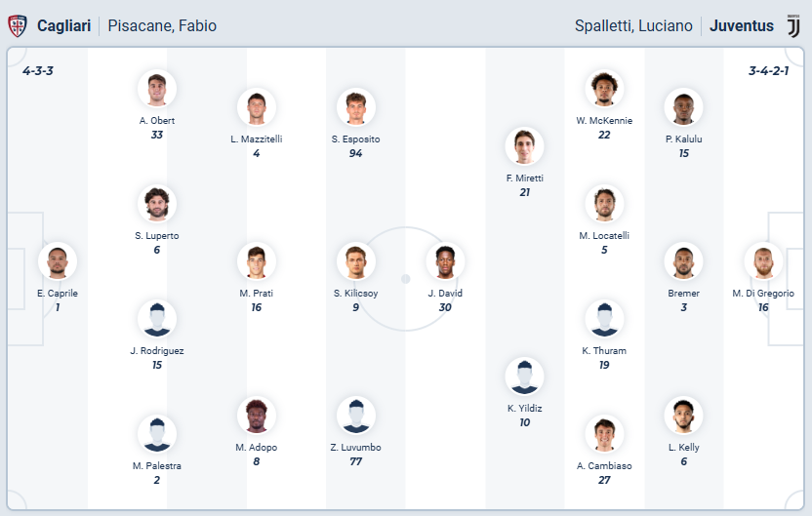Click S. Kilicsoy player photo
Viewport: 812px width, 516px height.
tap(355, 261)
